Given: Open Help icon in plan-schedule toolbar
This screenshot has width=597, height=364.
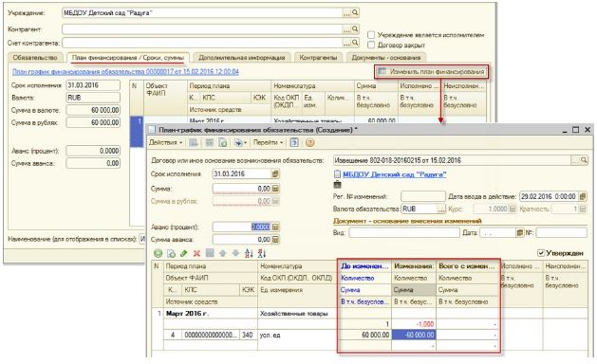Looking at the screenshot, I should click(x=310, y=142).
